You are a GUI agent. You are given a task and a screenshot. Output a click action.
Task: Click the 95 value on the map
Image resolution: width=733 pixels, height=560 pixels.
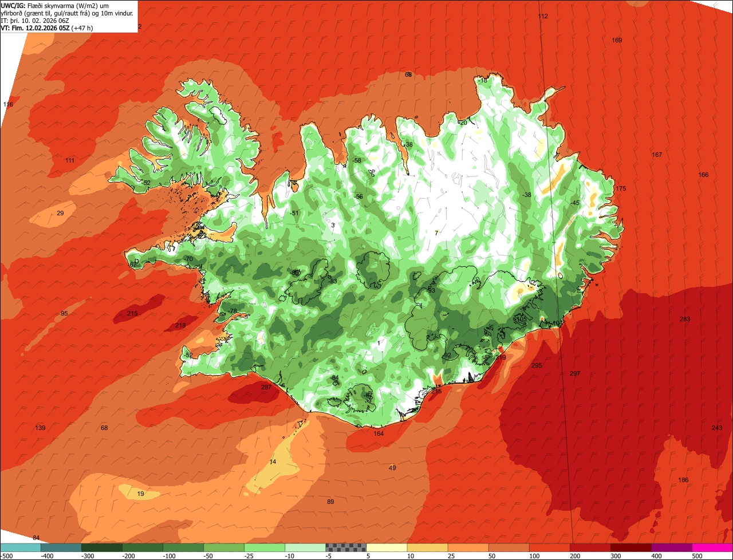[64, 313]
